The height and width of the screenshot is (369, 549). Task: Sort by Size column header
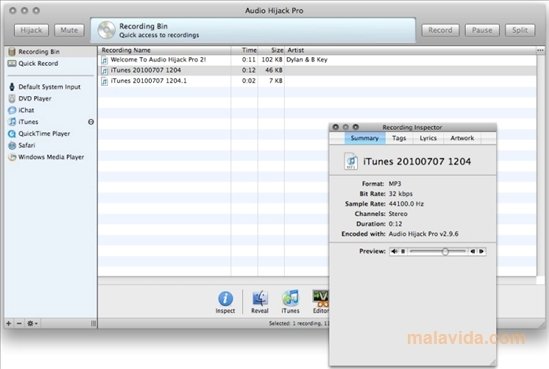coord(271,50)
